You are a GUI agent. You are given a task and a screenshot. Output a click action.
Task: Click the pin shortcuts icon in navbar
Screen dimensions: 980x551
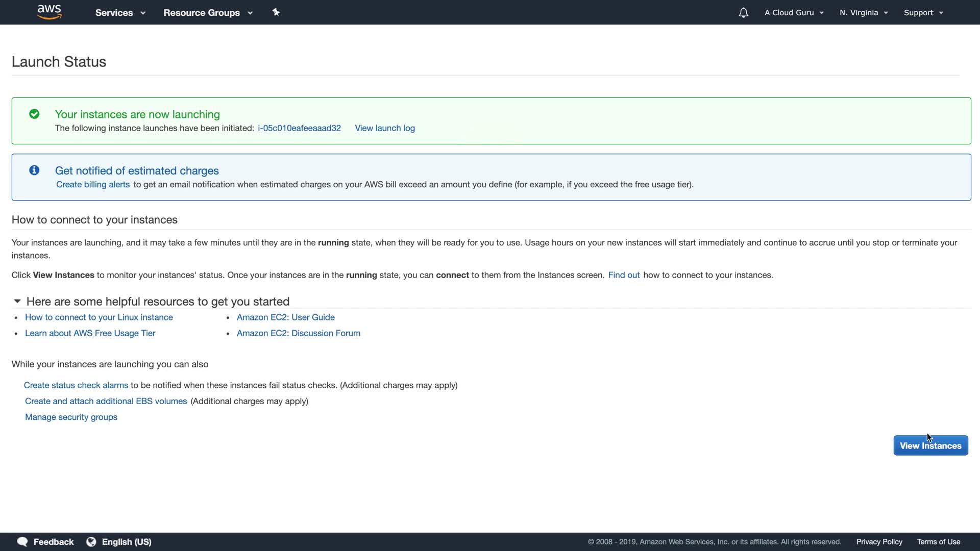[276, 12]
